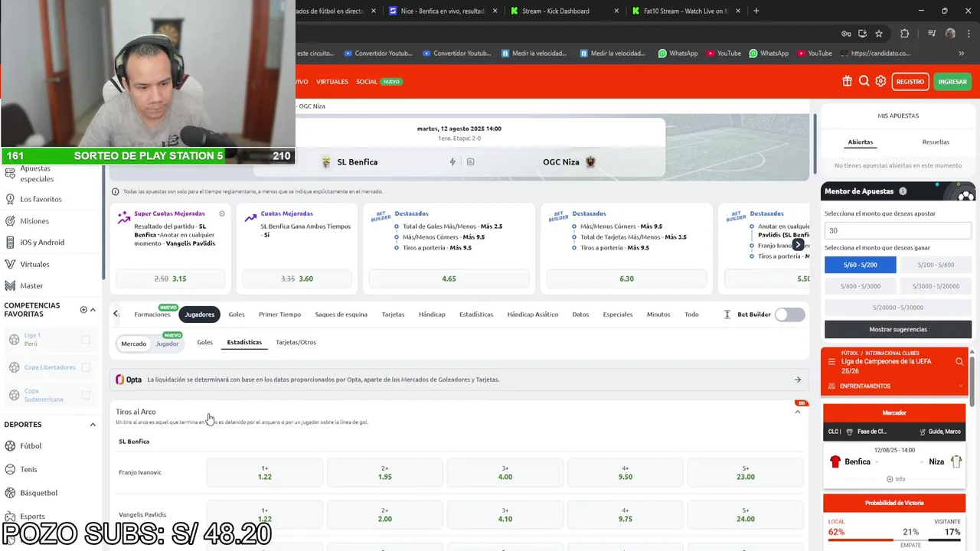This screenshot has width=980, height=551.
Task: Open the gift promotions icon
Action: click(847, 81)
